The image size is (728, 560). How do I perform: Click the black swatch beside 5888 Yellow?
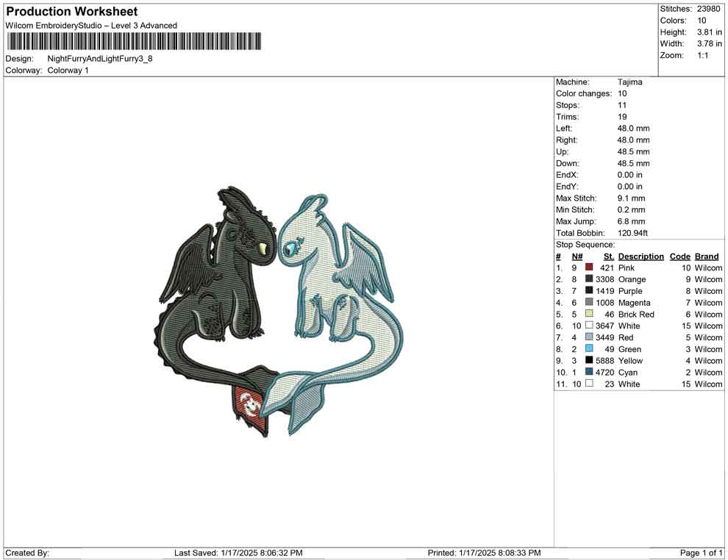click(x=589, y=360)
